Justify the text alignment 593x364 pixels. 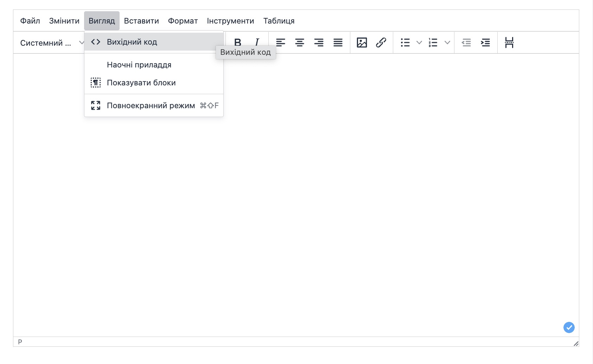tap(338, 43)
